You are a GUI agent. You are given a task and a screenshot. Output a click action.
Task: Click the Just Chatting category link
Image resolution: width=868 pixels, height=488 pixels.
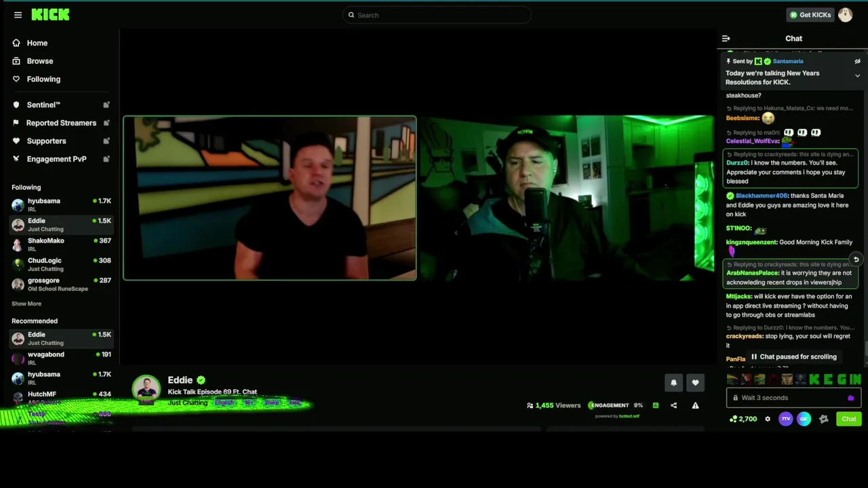click(188, 403)
